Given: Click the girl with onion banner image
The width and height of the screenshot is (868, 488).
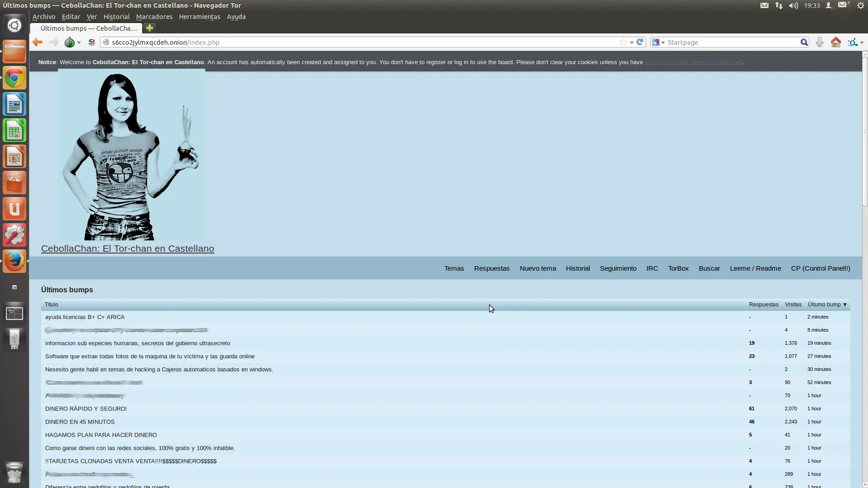Looking at the screenshot, I should click(x=131, y=155).
